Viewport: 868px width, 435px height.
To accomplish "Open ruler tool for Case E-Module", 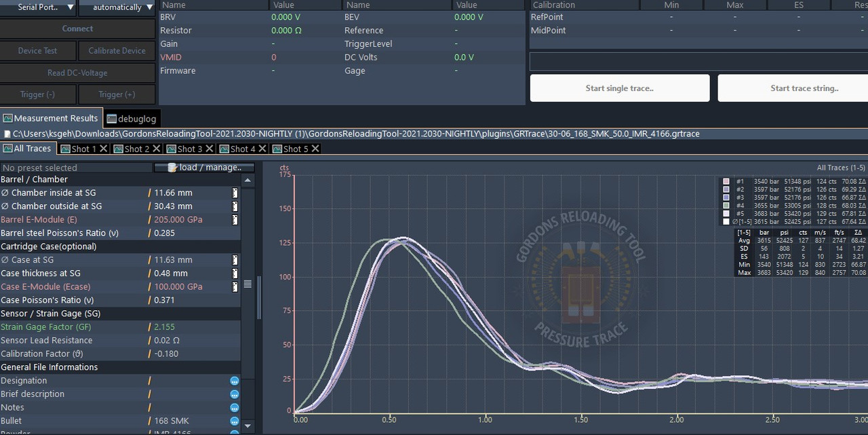I will tap(235, 287).
